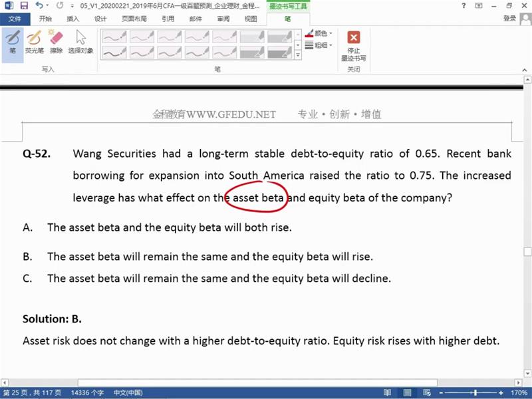Click the vertical scrollbar down arrow

[x=527, y=373]
